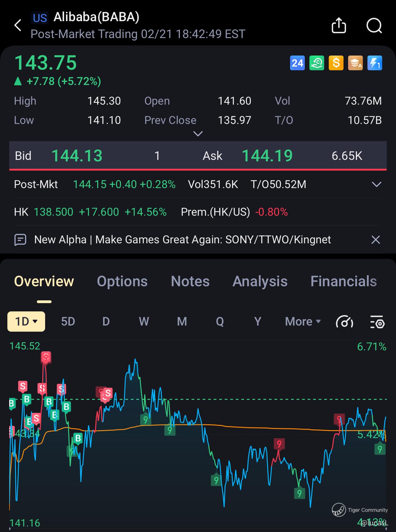Open the More timeframes dropdown
396x532 pixels.
(303, 322)
